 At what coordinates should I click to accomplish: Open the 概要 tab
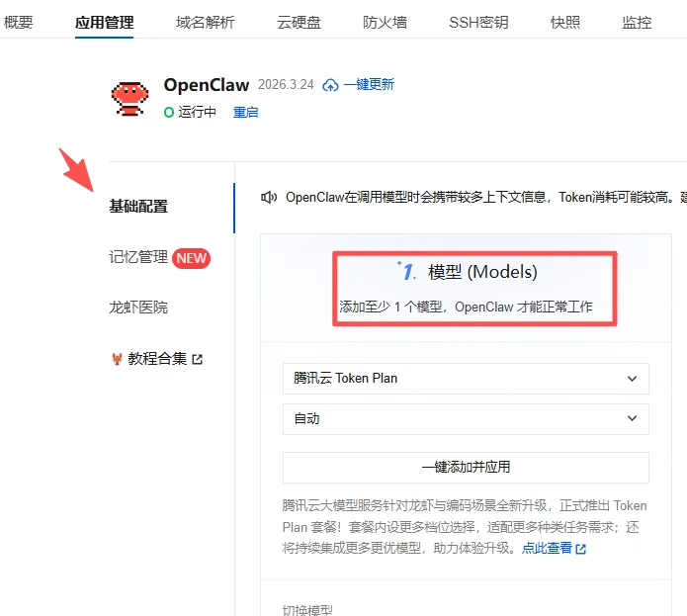tap(18, 22)
